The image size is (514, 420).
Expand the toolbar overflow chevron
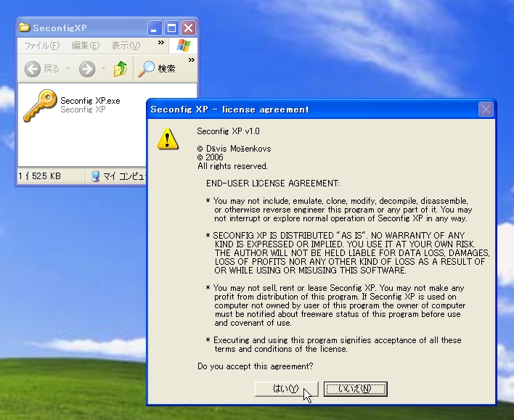[192, 60]
